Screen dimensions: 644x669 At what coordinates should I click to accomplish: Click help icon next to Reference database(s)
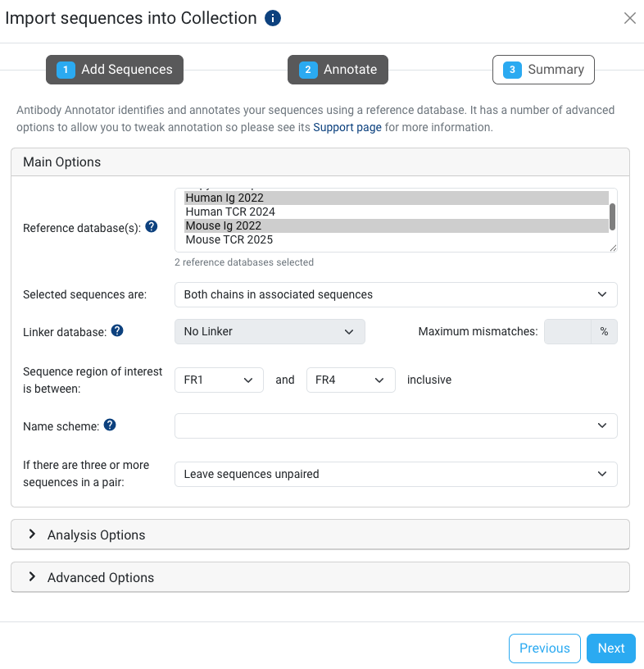coord(152,225)
